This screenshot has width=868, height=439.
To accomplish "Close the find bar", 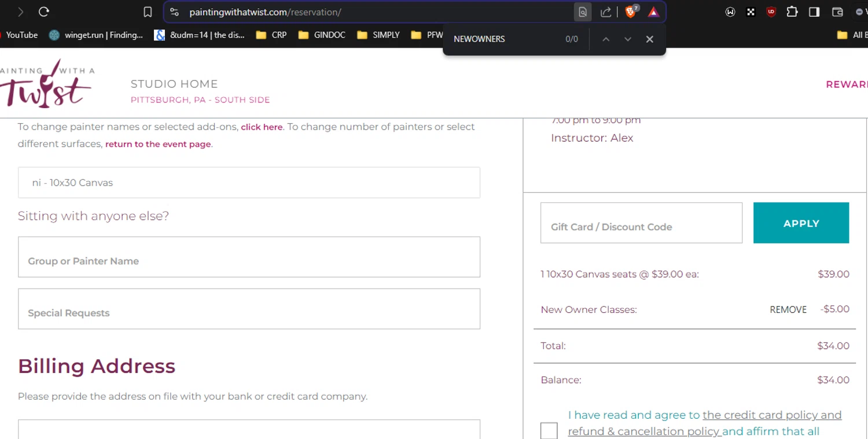I will [x=650, y=39].
